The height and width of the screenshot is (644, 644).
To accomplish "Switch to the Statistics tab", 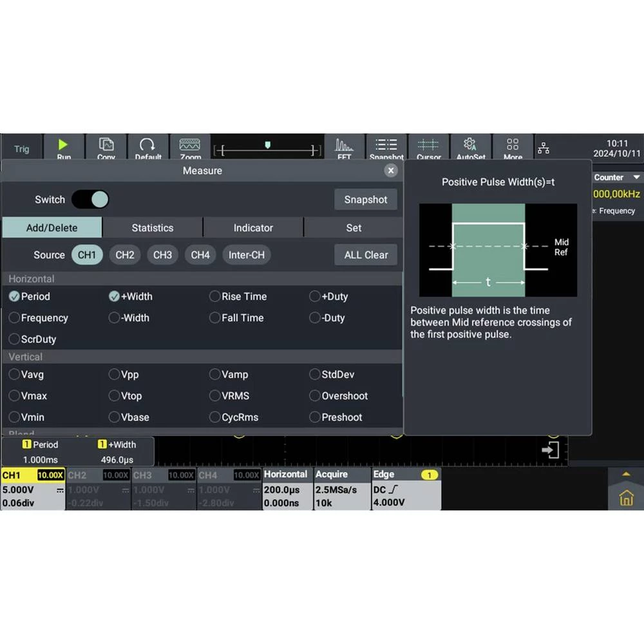I will click(x=153, y=228).
